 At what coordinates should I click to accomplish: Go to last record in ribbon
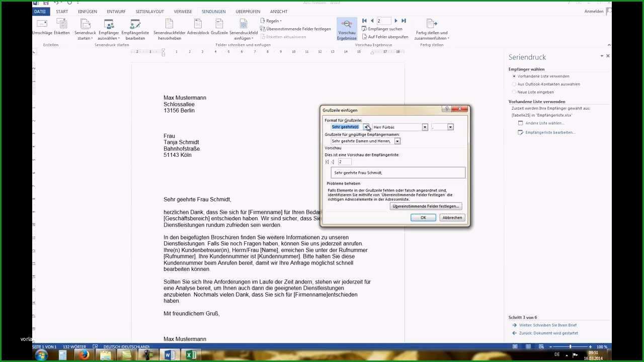404,21
